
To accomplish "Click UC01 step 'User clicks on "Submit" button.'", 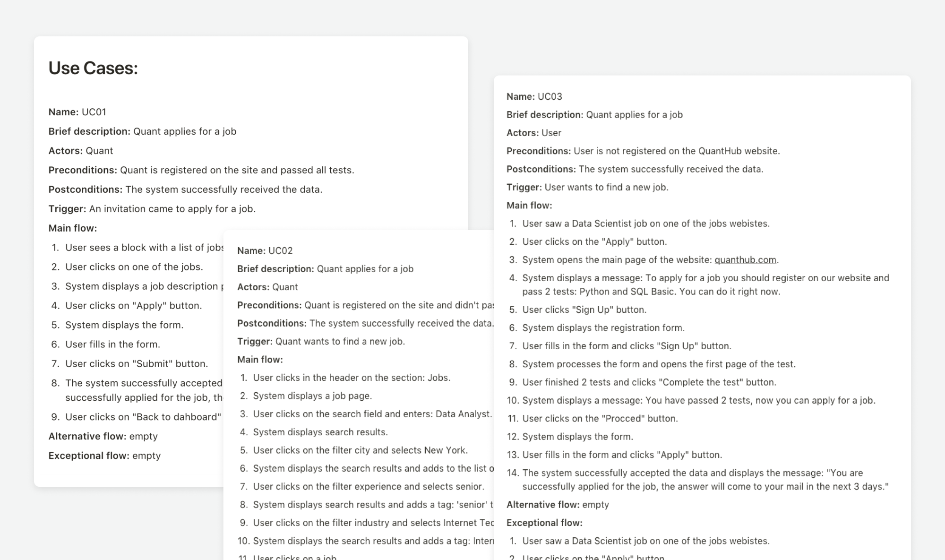I will point(137,364).
